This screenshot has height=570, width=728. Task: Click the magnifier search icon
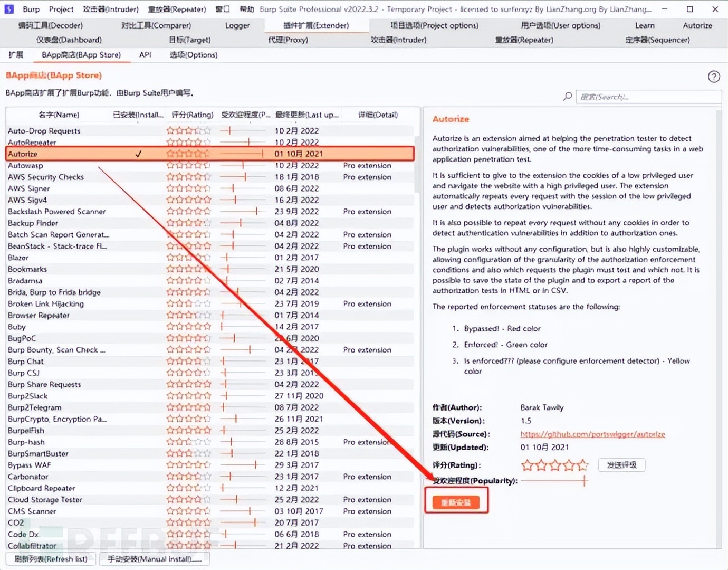pyautogui.click(x=568, y=96)
